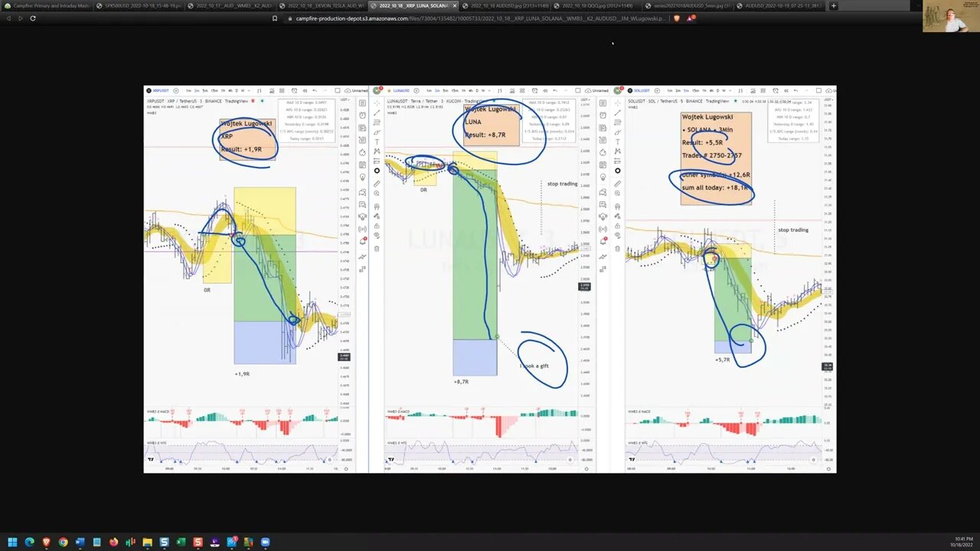The image size is (980, 551).
Task: Open the candlestick chart app taskbar icon
Action: pyautogui.click(x=130, y=542)
